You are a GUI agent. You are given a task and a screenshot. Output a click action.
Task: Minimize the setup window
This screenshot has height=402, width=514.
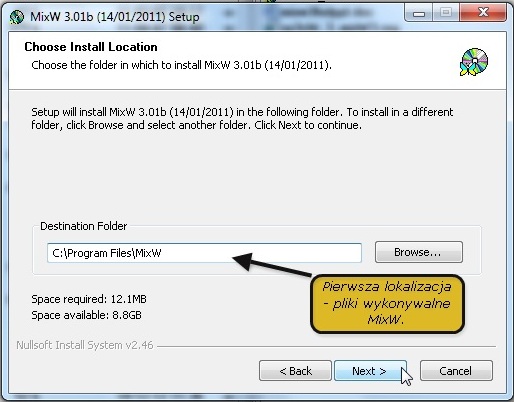point(419,14)
